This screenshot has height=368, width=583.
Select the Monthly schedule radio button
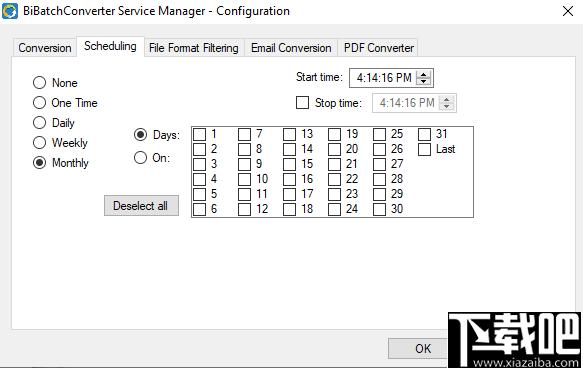click(x=39, y=162)
